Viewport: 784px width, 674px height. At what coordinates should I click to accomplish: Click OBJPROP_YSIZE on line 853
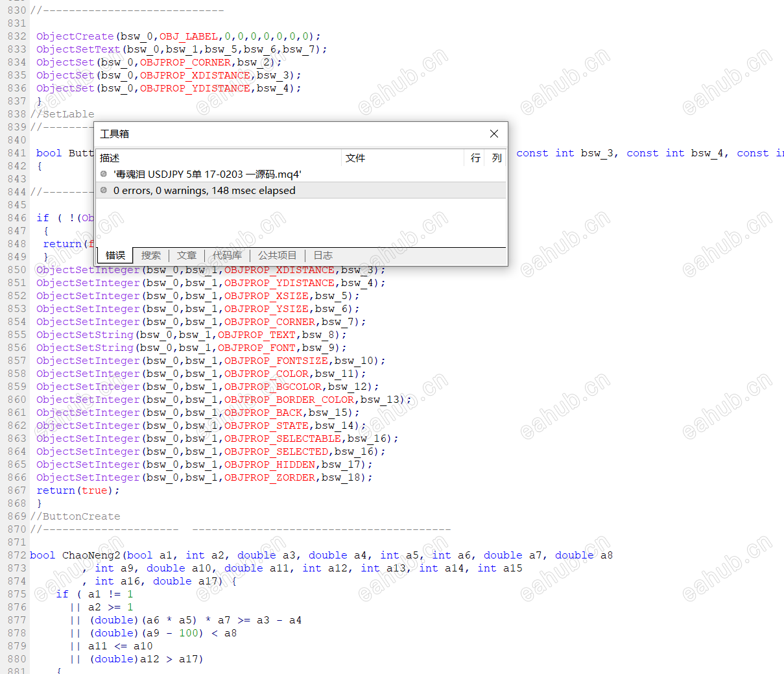(x=267, y=309)
